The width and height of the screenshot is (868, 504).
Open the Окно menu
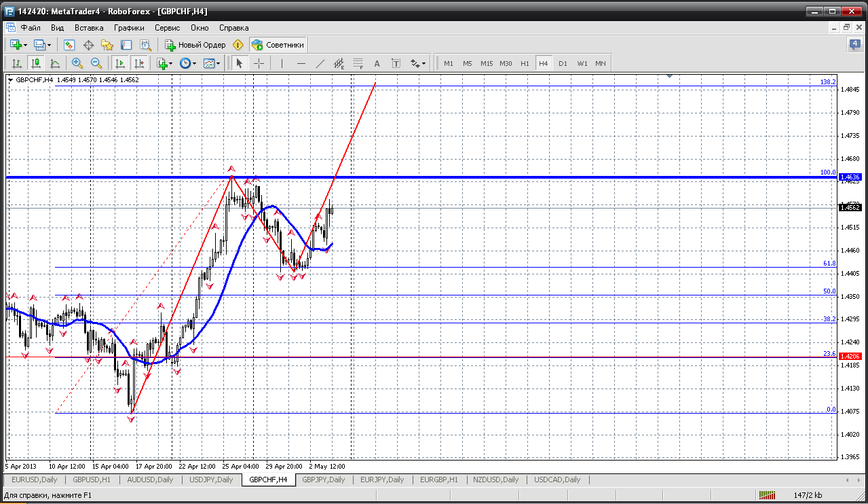[200, 28]
